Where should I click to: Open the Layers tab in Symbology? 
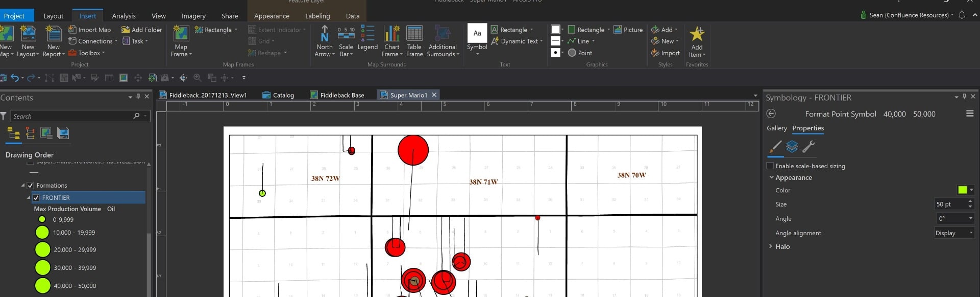(x=792, y=147)
